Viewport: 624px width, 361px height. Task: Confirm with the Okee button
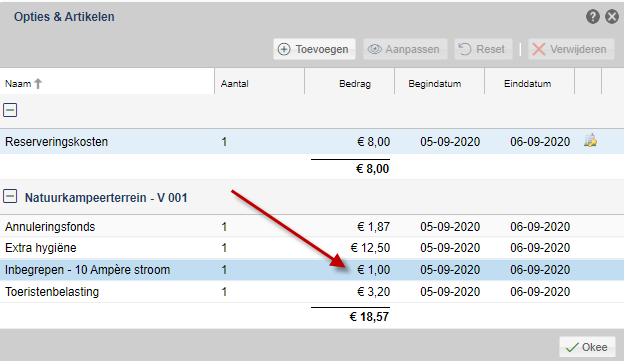(x=587, y=347)
